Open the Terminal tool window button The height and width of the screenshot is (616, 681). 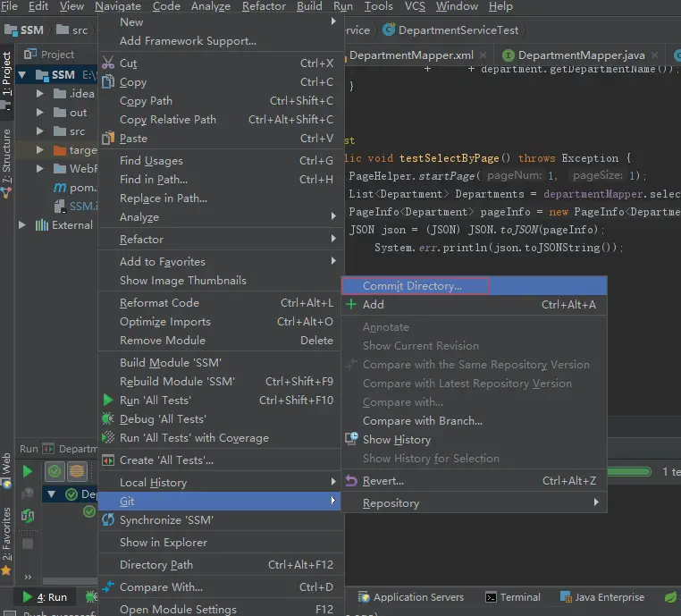pos(512,597)
